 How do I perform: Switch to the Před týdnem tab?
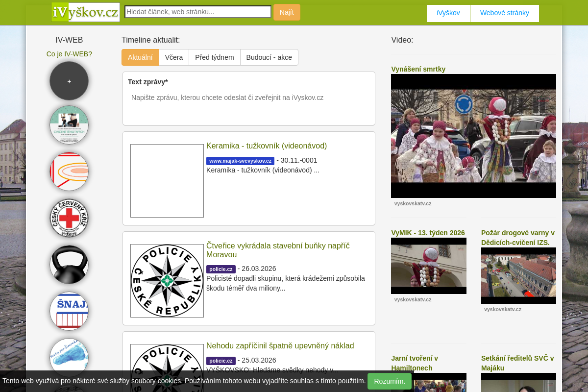point(215,57)
